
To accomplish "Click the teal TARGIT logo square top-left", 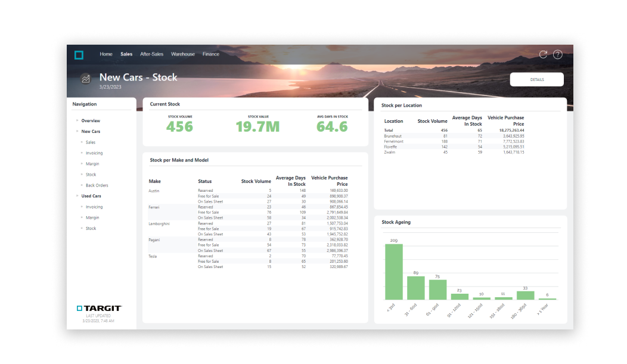I will [x=79, y=54].
